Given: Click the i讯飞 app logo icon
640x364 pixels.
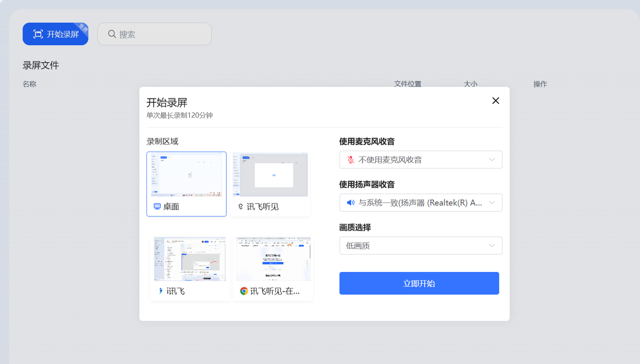Looking at the screenshot, I should [x=160, y=291].
